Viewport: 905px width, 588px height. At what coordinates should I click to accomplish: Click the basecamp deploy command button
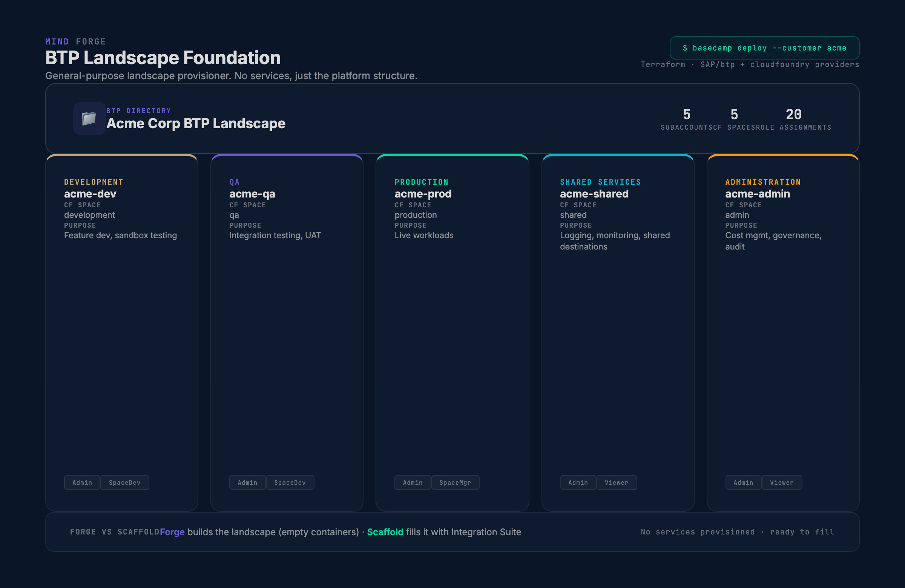(x=764, y=48)
